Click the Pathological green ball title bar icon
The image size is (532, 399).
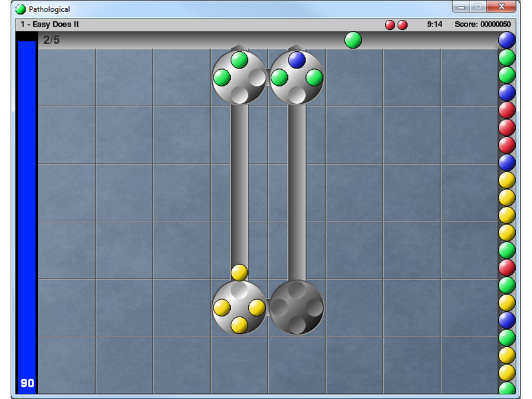pos(21,9)
